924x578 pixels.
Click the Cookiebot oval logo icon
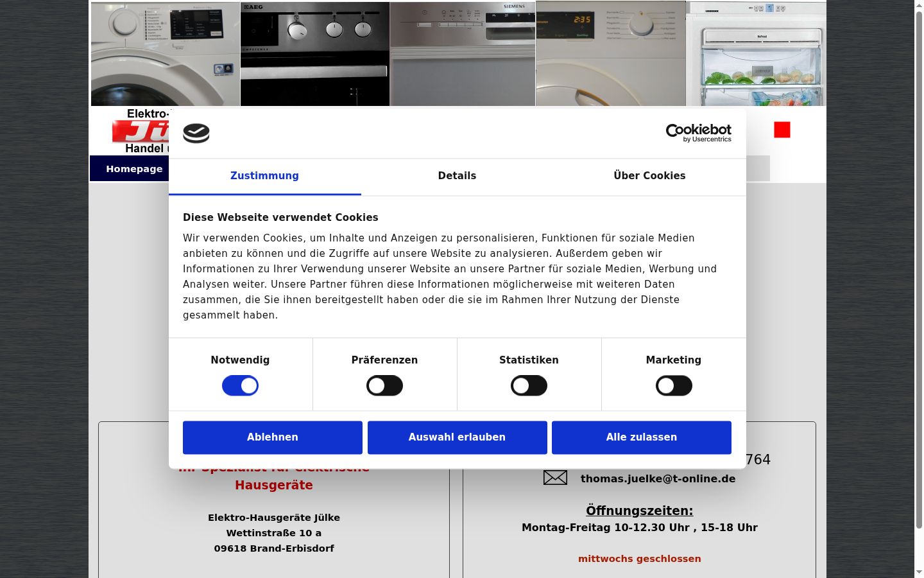196,133
